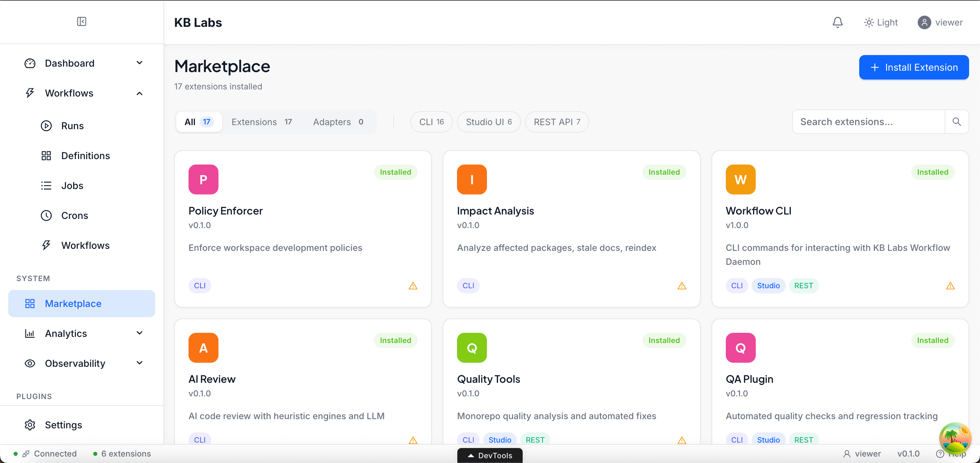Switch to the Extensions 17 tab
Screen dimensions: 980x463
click(x=262, y=122)
